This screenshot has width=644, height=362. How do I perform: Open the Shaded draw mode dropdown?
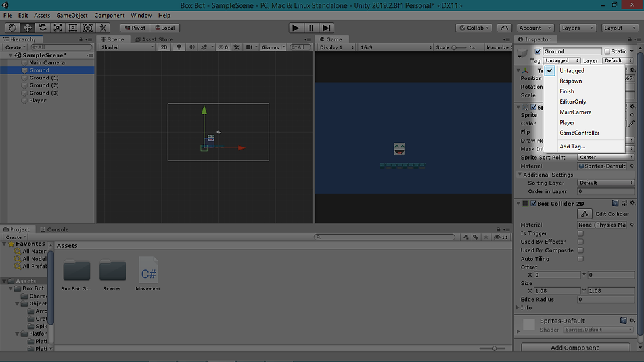127,47
